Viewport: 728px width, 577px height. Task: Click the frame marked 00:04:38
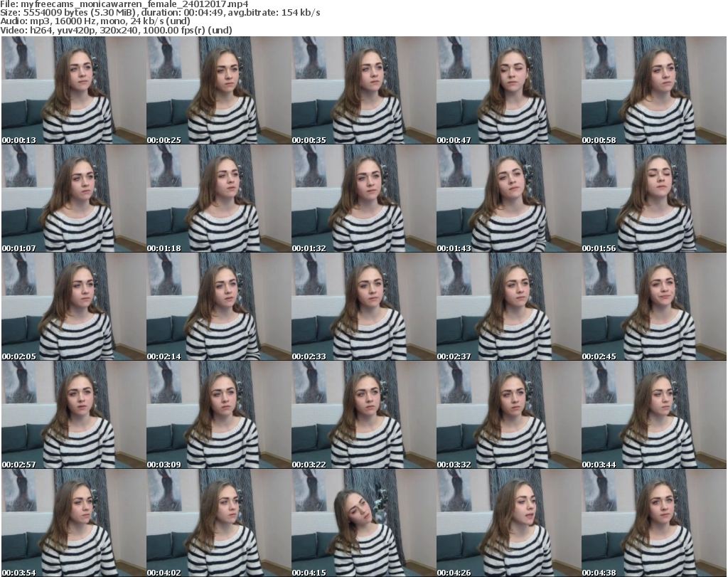[x=654, y=523]
